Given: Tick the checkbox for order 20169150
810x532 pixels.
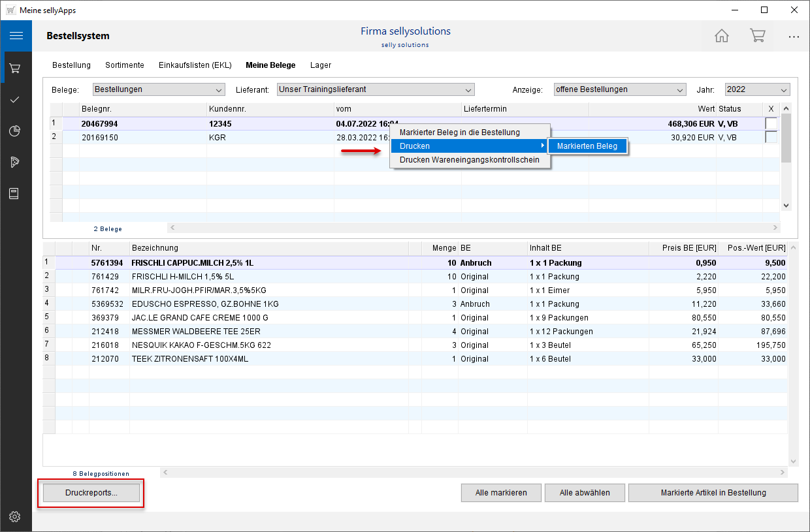Looking at the screenshot, I should (x=771, y=137).
